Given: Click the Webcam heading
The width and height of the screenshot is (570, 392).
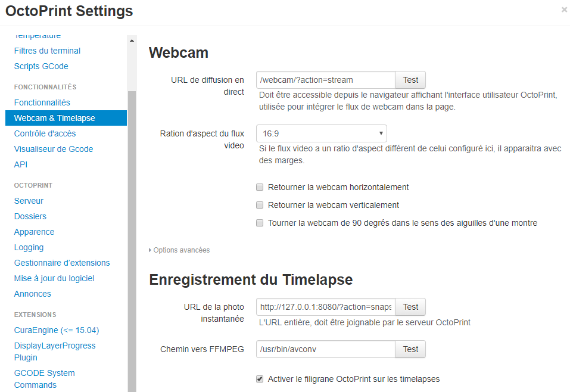Looking at the screenshot, I should 179,53.
